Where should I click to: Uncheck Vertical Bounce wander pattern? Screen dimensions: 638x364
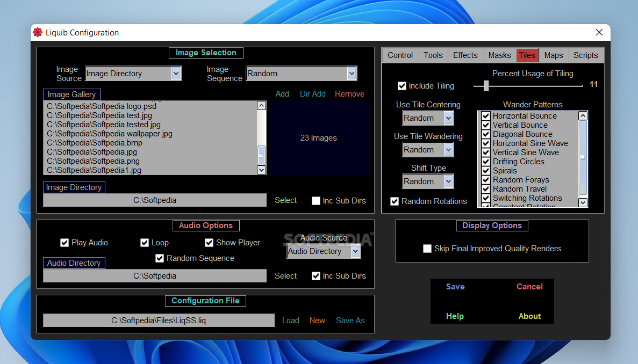click(x=485, y=125)
